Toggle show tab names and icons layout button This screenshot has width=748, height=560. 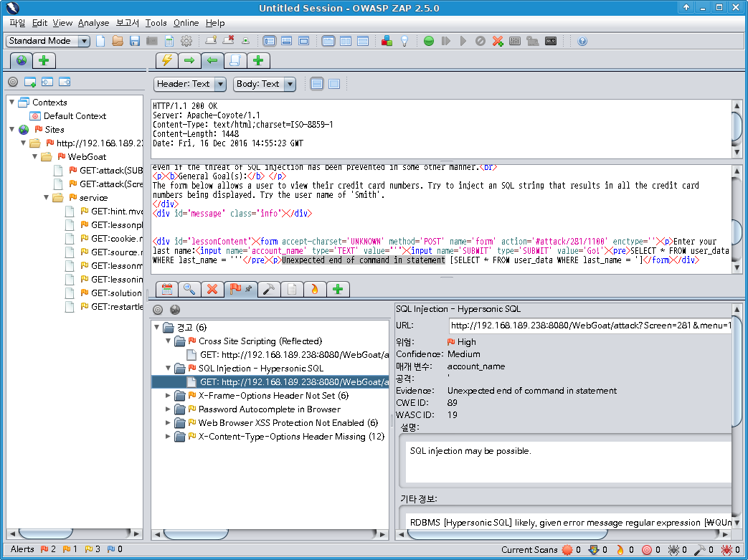[x=246, y=41]
